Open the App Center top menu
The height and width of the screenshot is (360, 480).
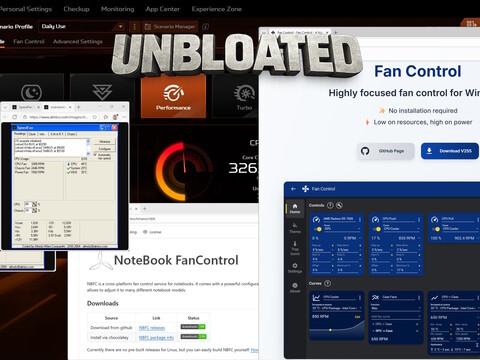(163, 9)
